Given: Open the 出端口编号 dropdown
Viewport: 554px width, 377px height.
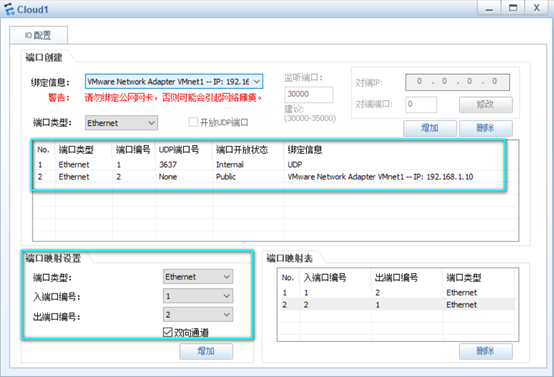Looking at the screenshot, I should click(198, 314).
